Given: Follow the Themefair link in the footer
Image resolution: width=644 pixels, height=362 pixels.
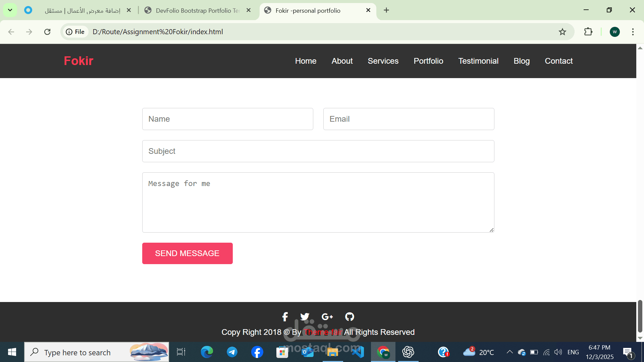Looking at the screenshot, I should pos(323,332).
